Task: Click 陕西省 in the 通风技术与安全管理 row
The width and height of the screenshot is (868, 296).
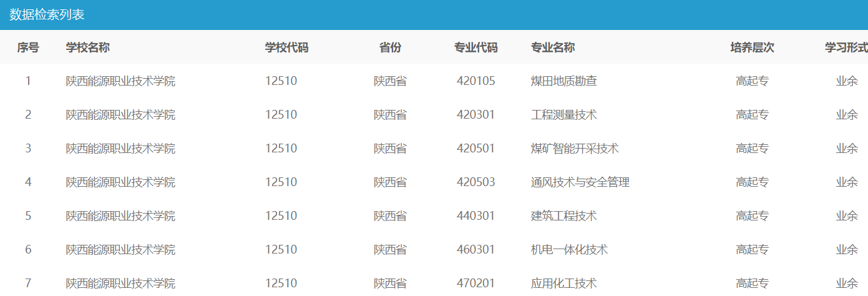Action: [x=391, y=182]
